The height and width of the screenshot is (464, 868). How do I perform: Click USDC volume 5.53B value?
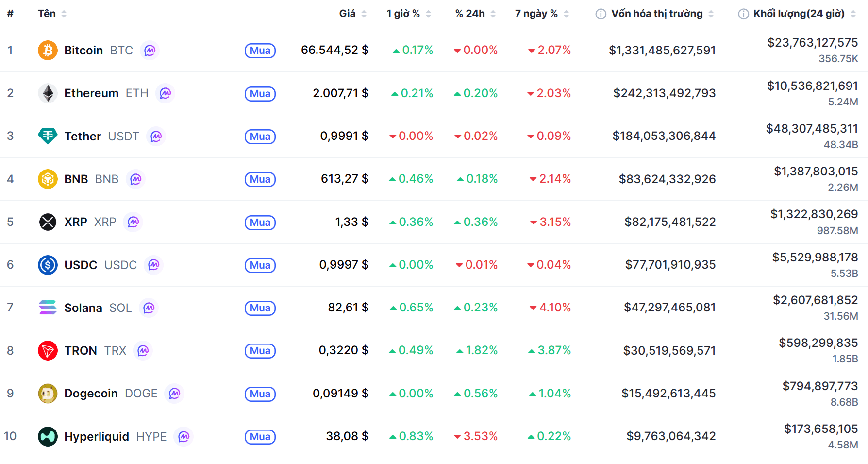click(844, 274)
